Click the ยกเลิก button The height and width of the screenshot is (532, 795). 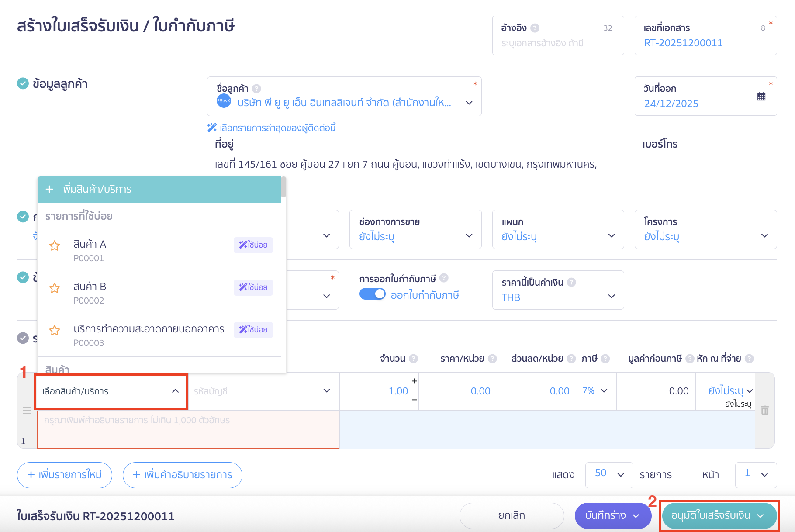click(512, 515)
